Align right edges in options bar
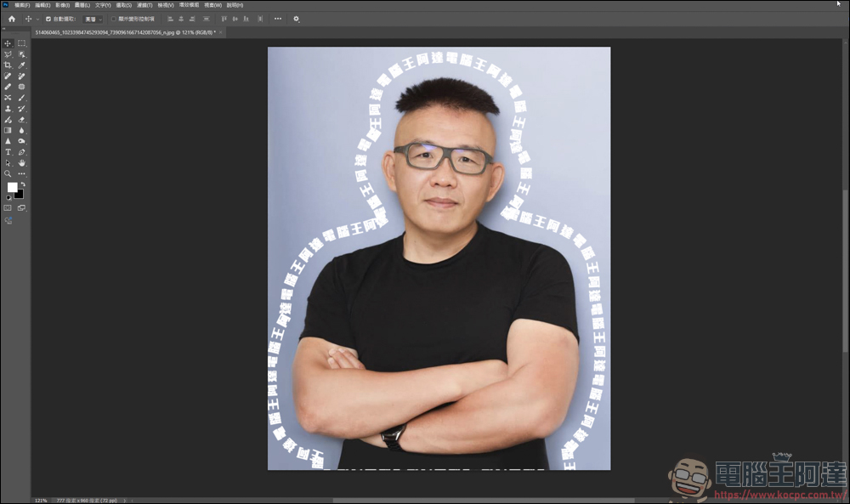The image size is (850, 504). (192, 19)
